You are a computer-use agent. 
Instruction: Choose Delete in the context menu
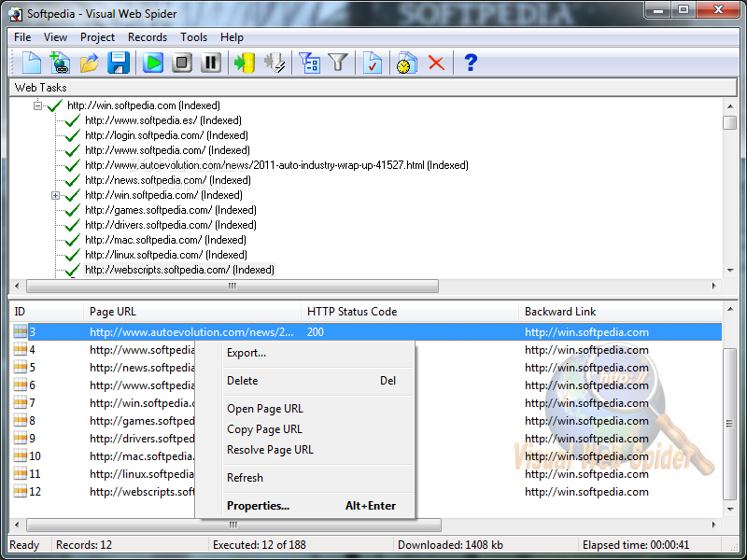tap(305, 381)
